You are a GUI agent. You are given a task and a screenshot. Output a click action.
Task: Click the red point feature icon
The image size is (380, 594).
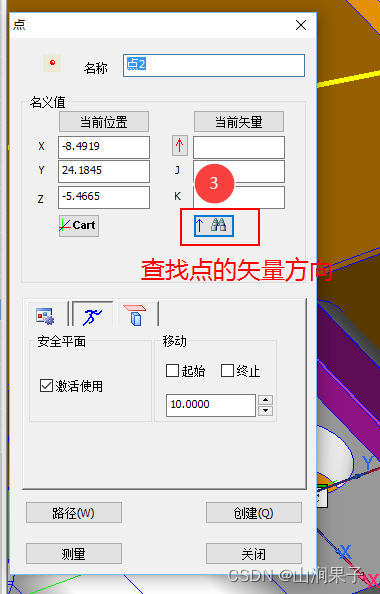[x=52, y=63]
